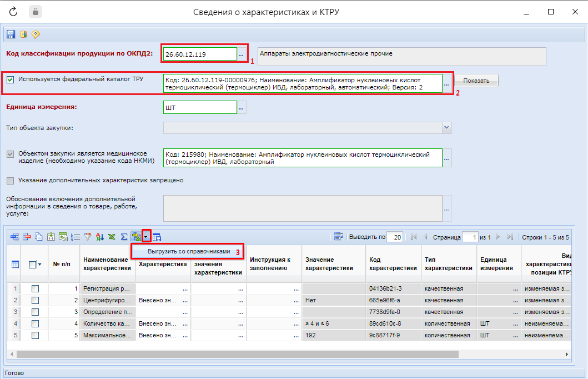The height and width of the screenshot is (379, 588).
Task: Click ellipsis button next to ОКПД2 code field
Action: [x=242, y=54]
